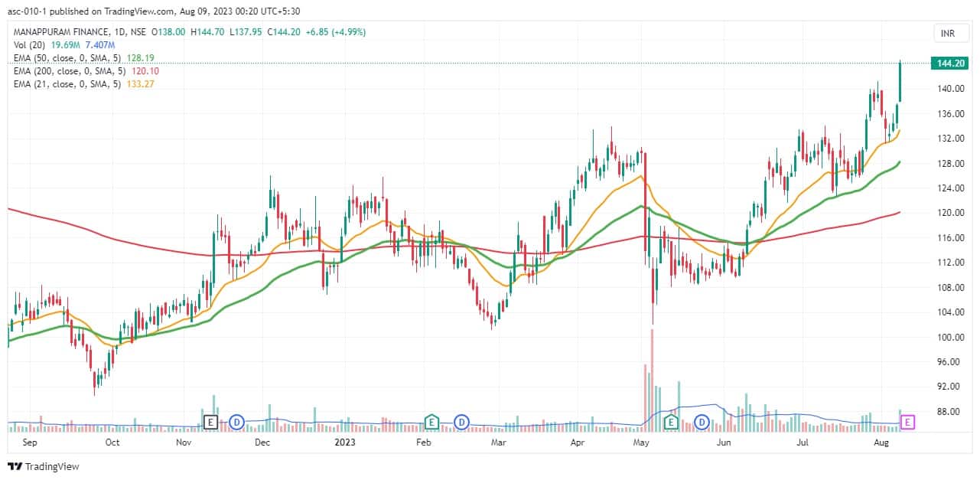Click the black earnings marker in November
Viewport: 980px width, 480px height.
pyautogui.click(x=211, y=422)
